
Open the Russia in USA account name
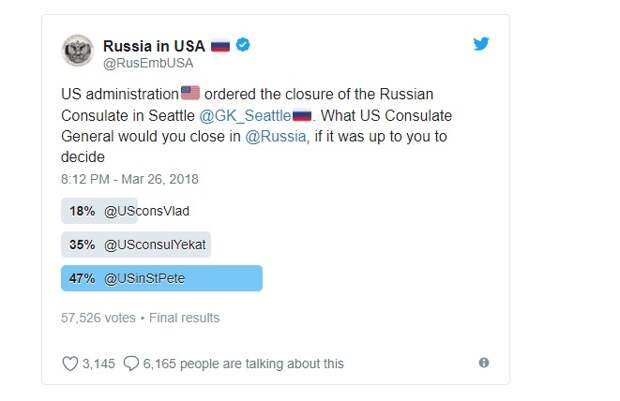(x=154, y=46)
